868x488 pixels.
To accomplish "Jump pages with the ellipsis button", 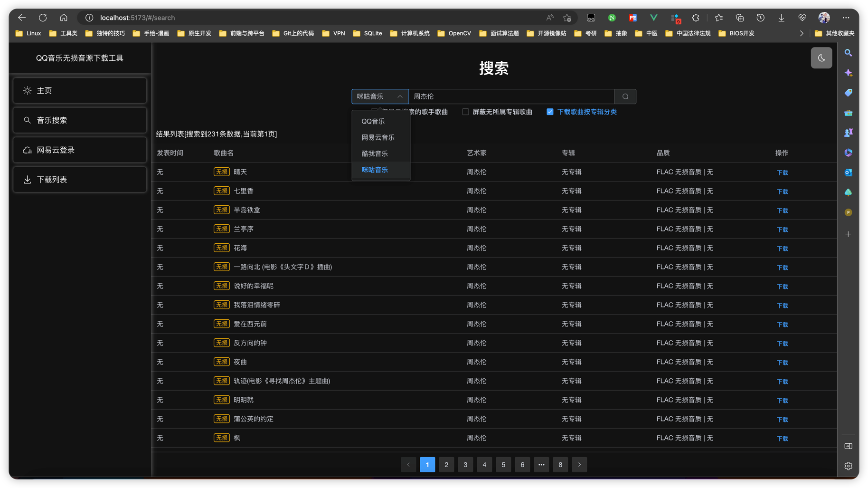I will click(x=541, y=465).
